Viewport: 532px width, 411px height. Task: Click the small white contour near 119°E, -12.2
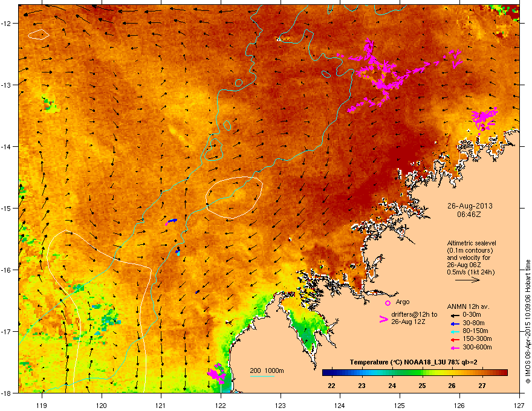pyautogui.click(x=39, y=34)
